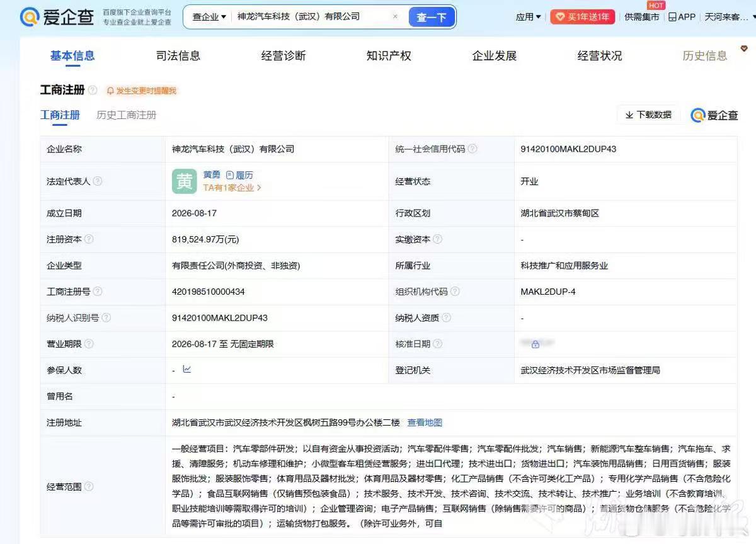
Task: Click 科技推广和应用服务业 industry value
Action: tap(564, 266)
